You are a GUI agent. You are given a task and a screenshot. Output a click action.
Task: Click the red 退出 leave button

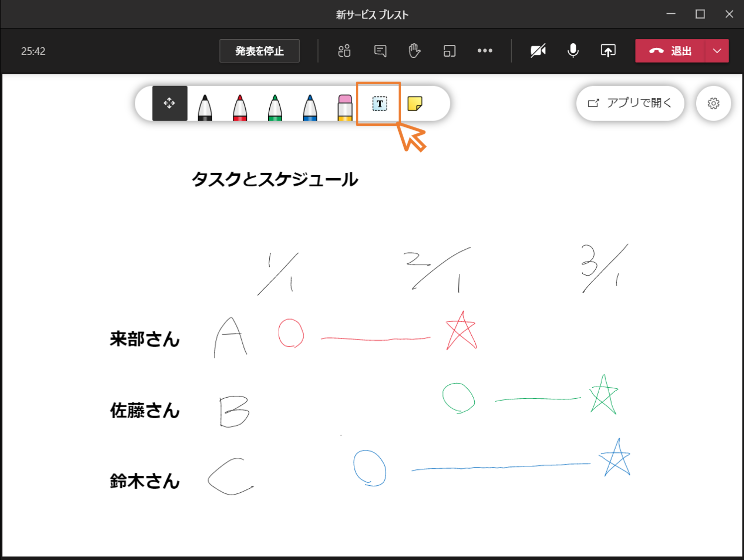point(670,51)
